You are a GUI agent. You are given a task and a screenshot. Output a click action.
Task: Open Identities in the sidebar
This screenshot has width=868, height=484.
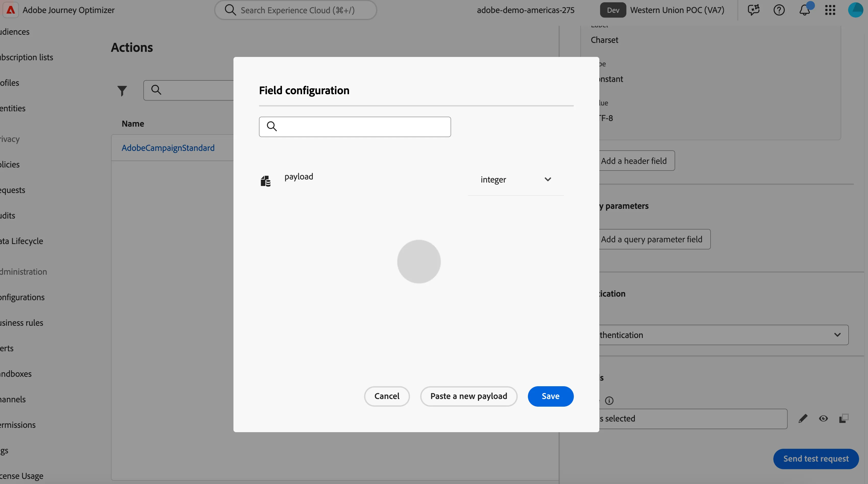(x=13, y=108)
